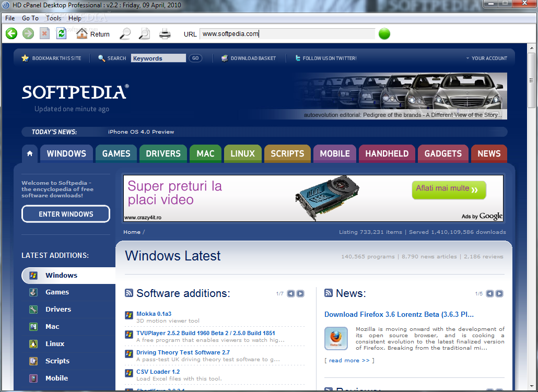Click the ENTER WINDOWS button
The height and width of the screenshot is (392, 538).
point(66,214)
